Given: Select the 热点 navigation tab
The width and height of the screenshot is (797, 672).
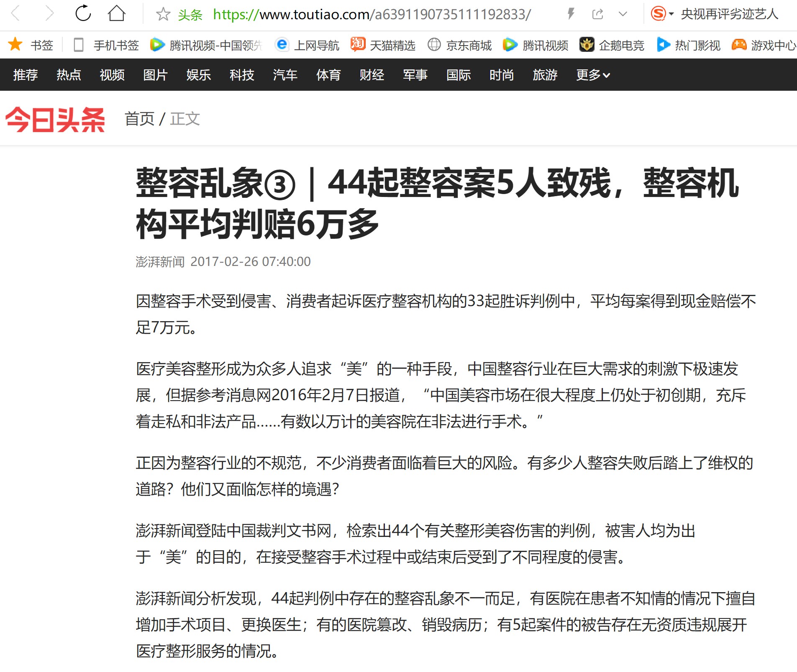Looking at the screenshot, I should point(69,75).
